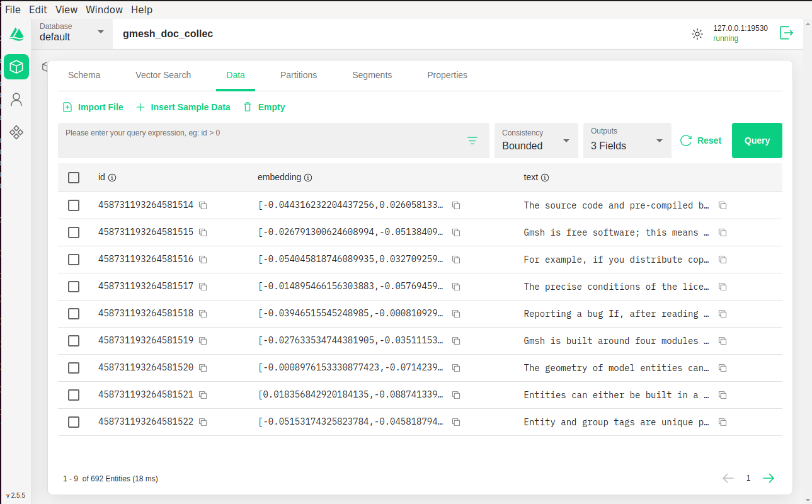
Task: Click the Milvus Attu logo icon
Action: click(16, 33)
